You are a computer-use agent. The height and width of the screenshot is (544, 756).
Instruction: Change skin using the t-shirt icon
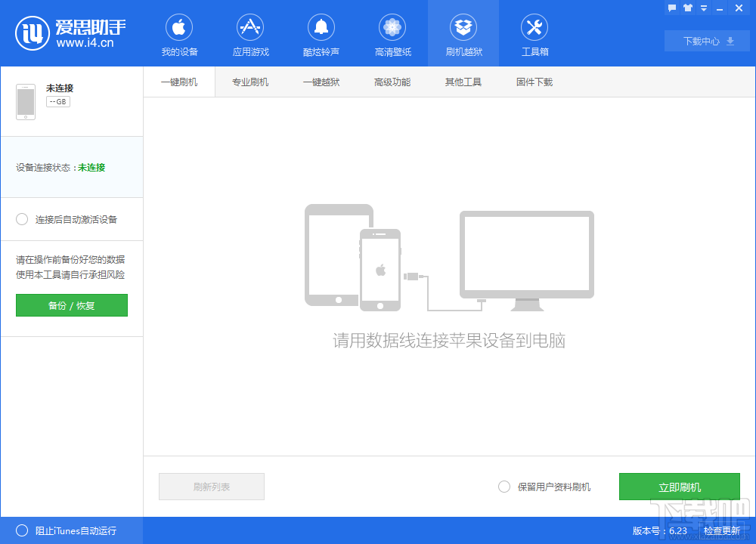click(x=687, y=8)
